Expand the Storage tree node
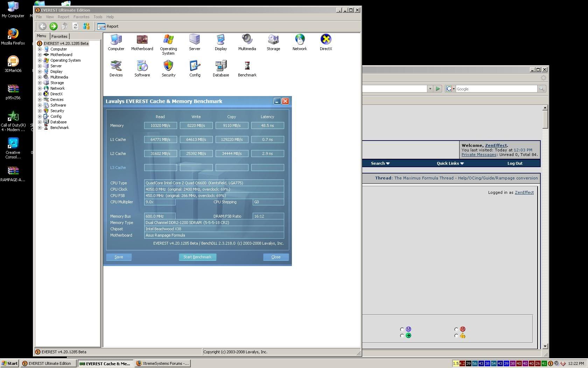 click(40, 83)
